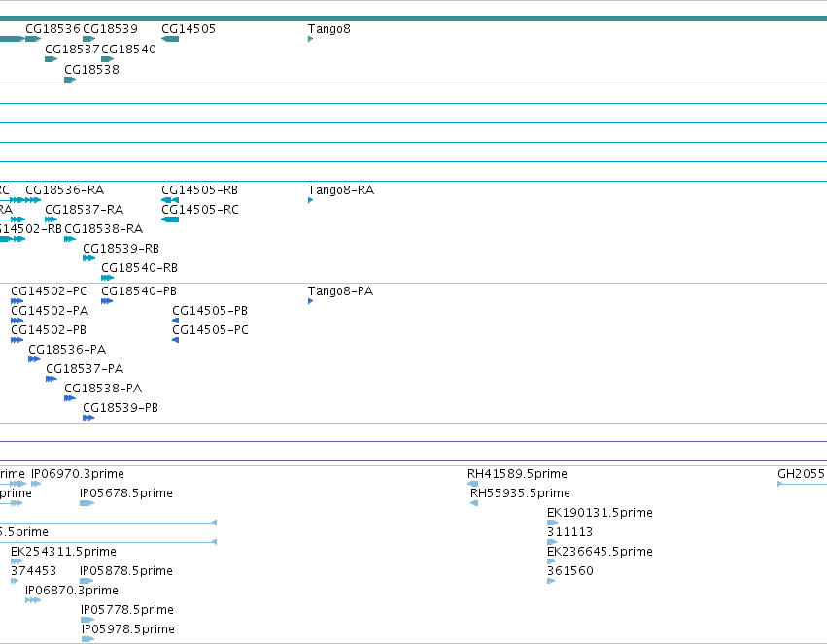Screen dimensions: 827x644
Task: Select EST label IP06970.3prime
Action: point(78,474)
